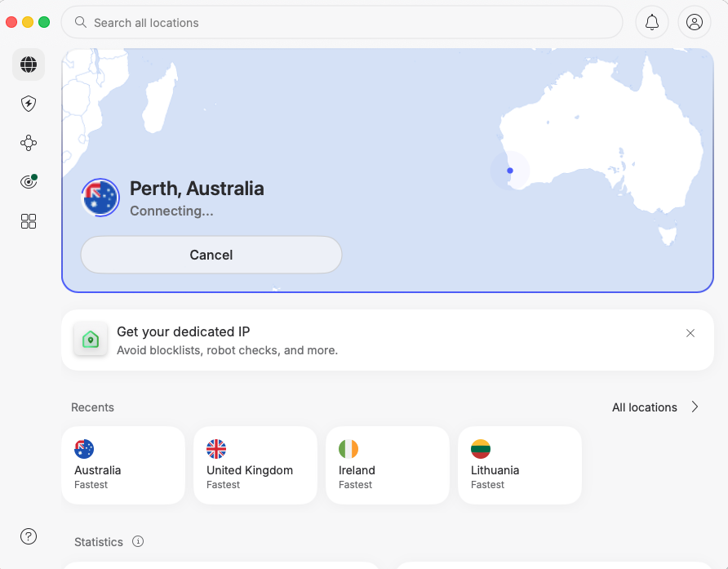Connect to Lithuania Fastest recent
728x569 pixels.
pos(520,465)
